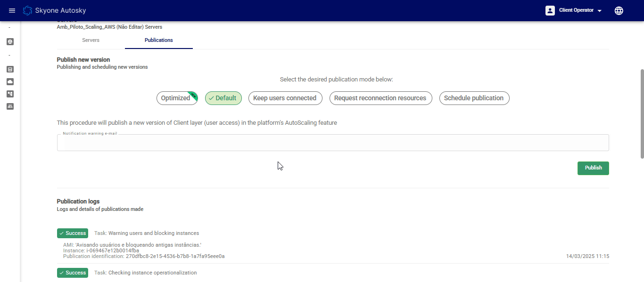Open the circular dashboard icon in sidebar
Screen dimensions: 644x282
pos(10,41)
